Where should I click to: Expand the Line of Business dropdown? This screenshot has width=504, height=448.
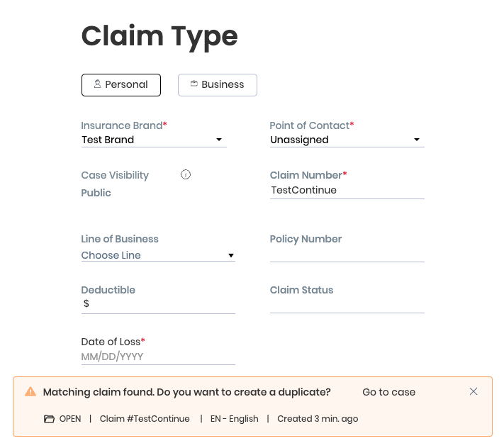[158, 255]
